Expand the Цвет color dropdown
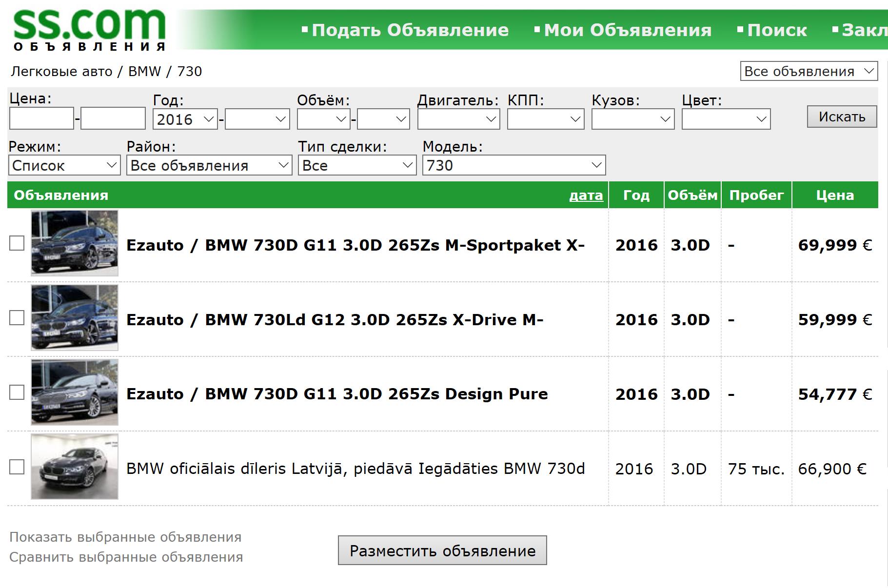The height and width of the screenshot is (588, 888). [x=726, y=119]
